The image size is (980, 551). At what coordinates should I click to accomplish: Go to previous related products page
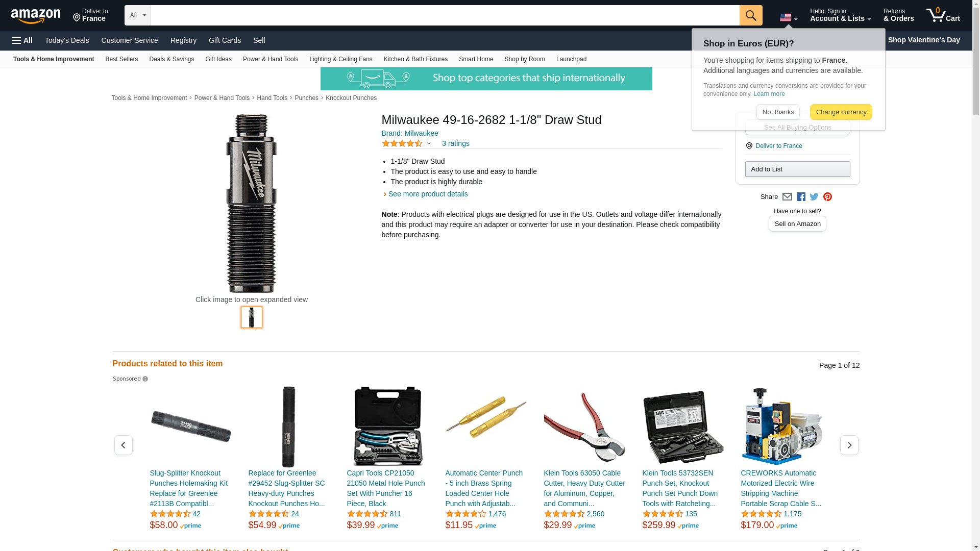(123, 445)
